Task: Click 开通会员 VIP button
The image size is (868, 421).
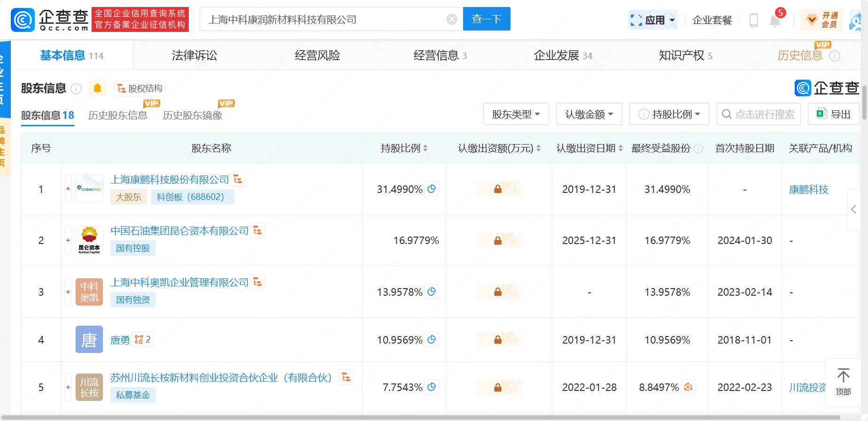Action: (822, 20)
